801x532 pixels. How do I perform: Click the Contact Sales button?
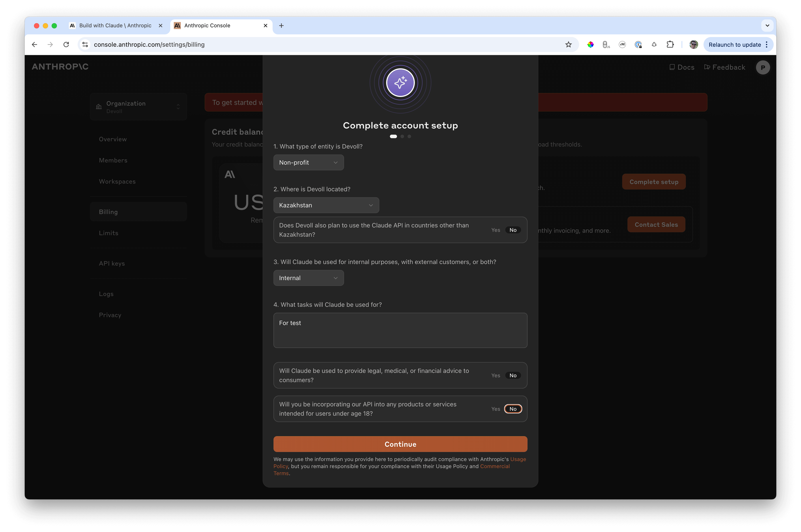(656, 225)
